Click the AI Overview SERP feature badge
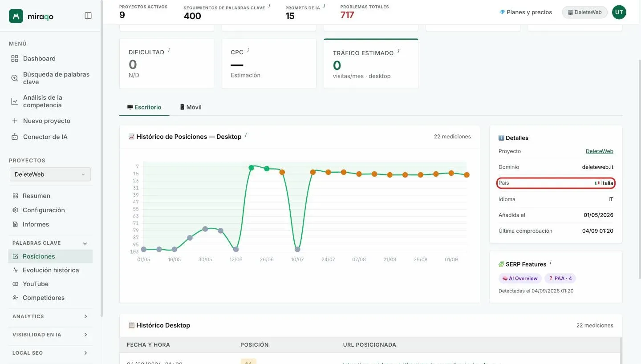This screenshot has width=641, height=364. click(x=520, y=279)
